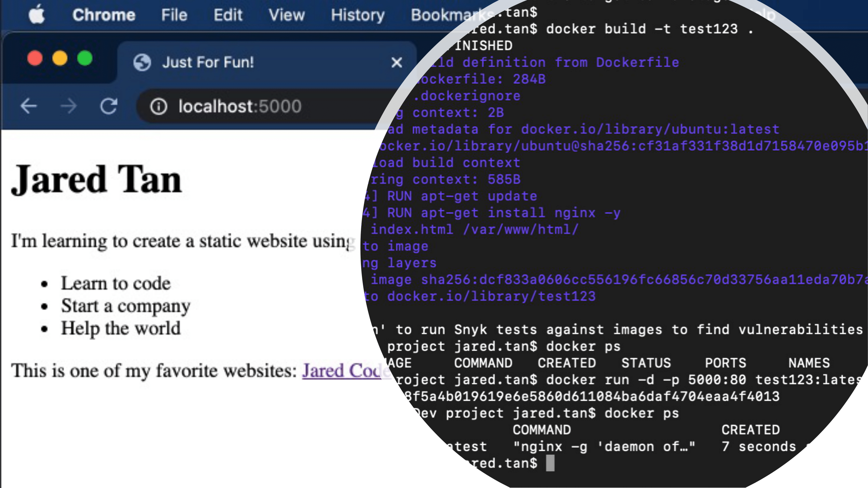Open the Chrome application menu
The height and width of the screenshot is (488, 868).
[x=104, y=15]
